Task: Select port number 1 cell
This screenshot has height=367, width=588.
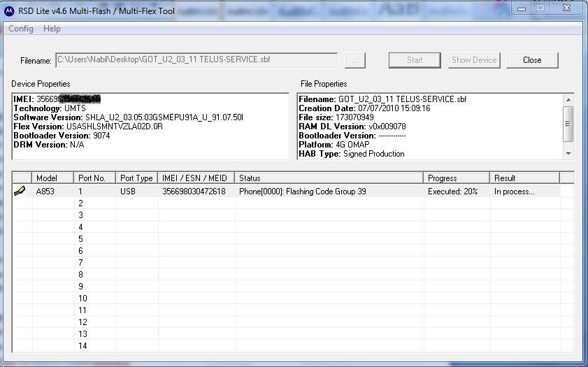Action: coord(80,191)
